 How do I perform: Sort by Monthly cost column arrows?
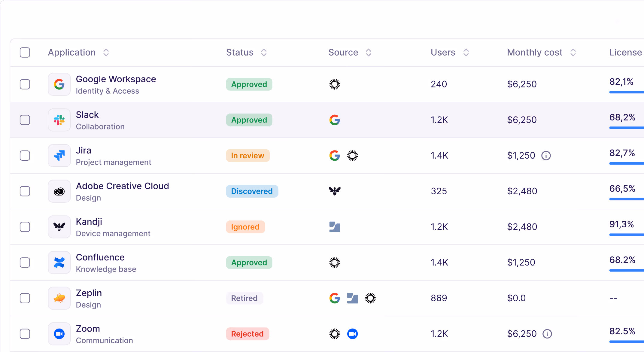[573, 53]
